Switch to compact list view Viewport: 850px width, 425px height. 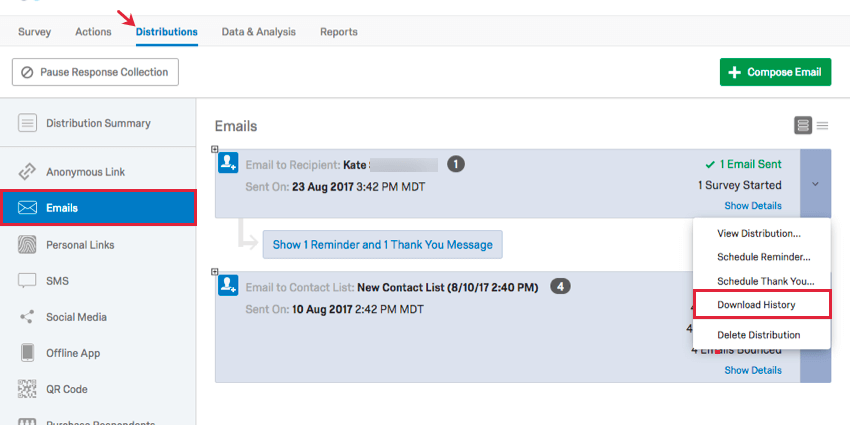point(823,125)
